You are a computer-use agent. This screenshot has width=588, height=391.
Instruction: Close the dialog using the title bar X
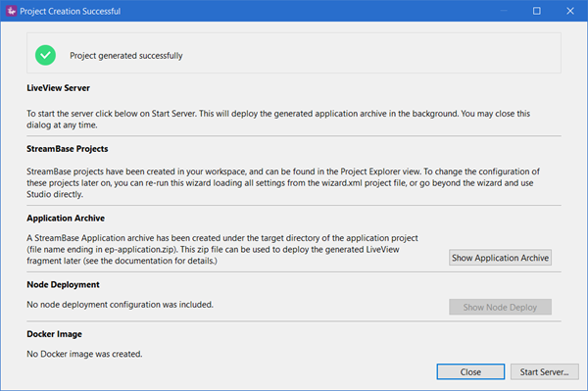pyautogui.click(x=570, y=11)
